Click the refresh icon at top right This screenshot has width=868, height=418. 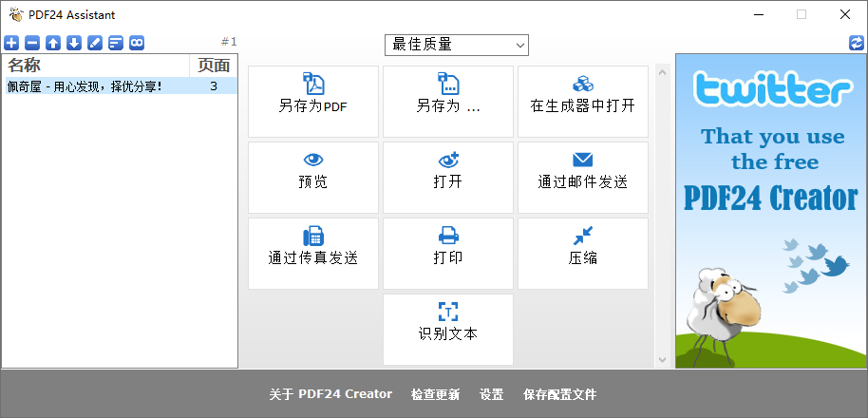[x=856, y=43]
